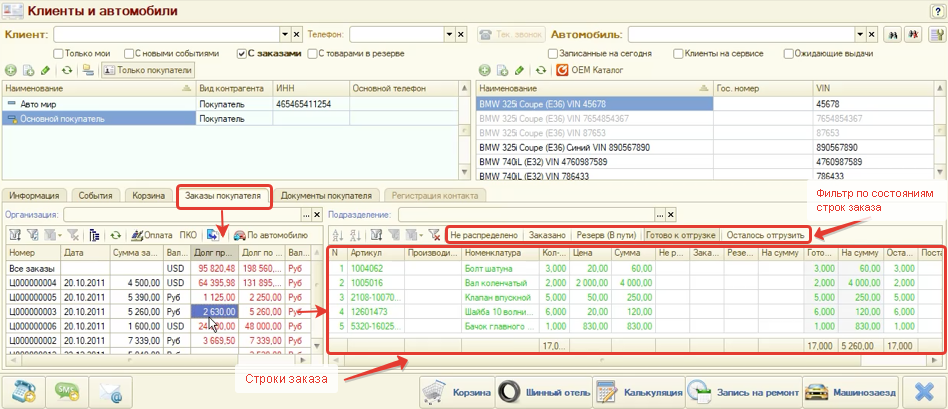Switch to Информация tab

[34, 195]
